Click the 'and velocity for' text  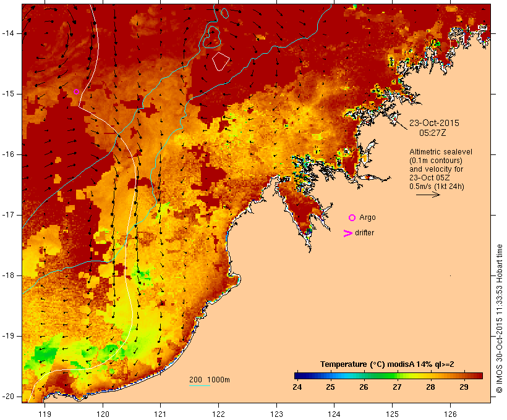tap(436, 169)
